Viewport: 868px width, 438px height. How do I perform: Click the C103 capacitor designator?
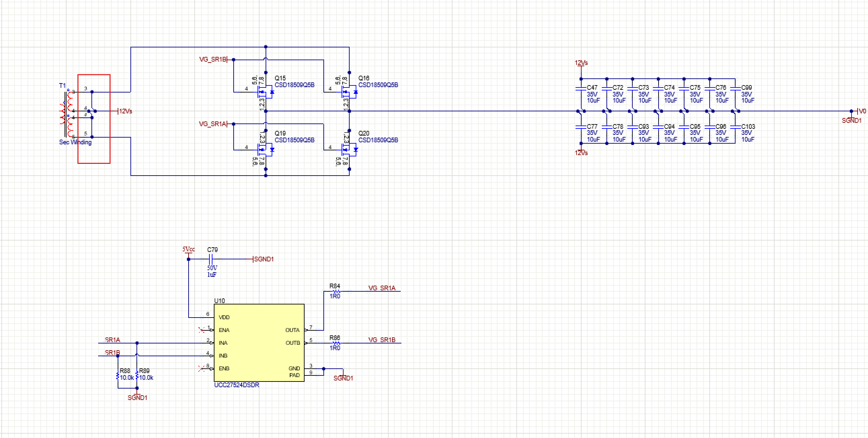[748, 126]
